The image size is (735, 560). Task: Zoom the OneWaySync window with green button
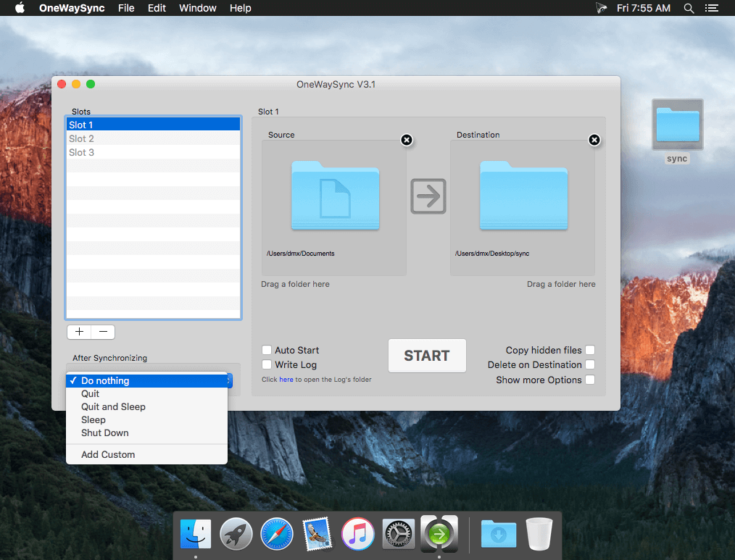tap(91, 84)
